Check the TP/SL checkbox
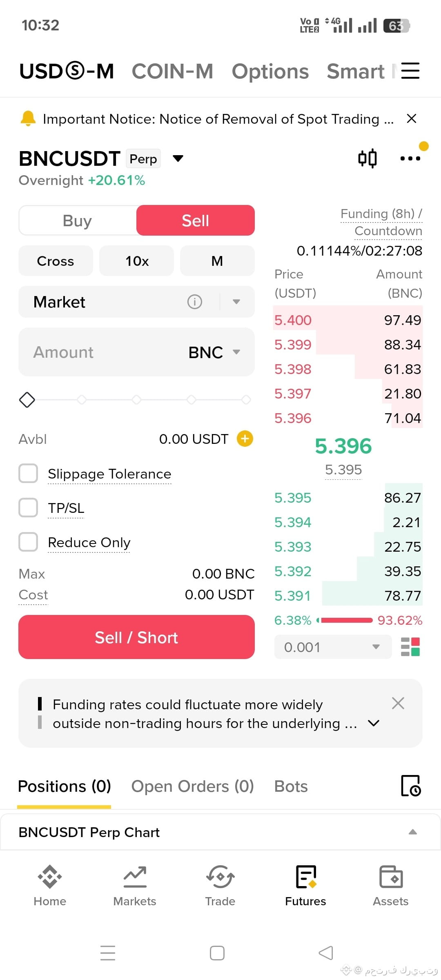 28,508
